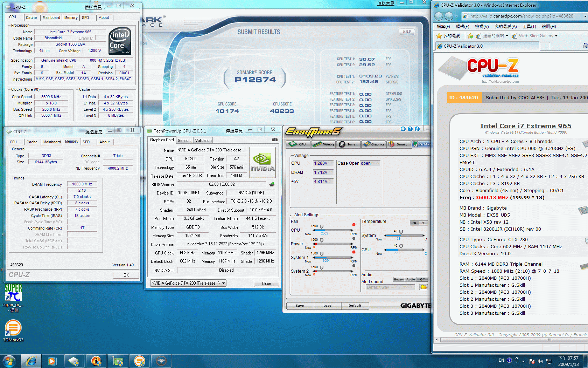
Task: Click Load in EasyTune6
Action: click(x=327, y=306)
